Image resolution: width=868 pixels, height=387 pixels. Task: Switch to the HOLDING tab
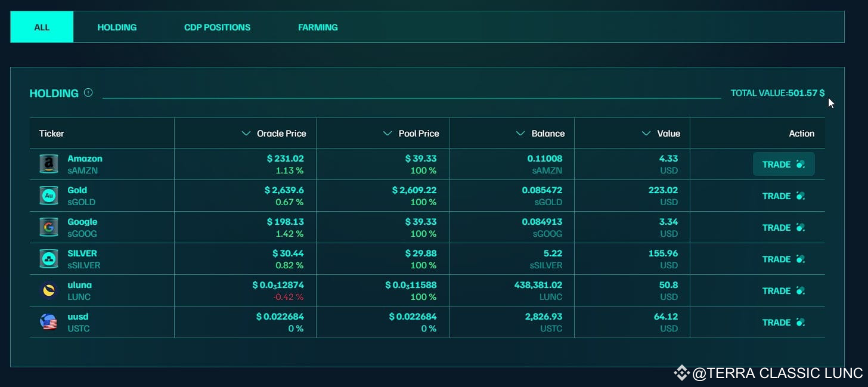[x=117, y=27]
